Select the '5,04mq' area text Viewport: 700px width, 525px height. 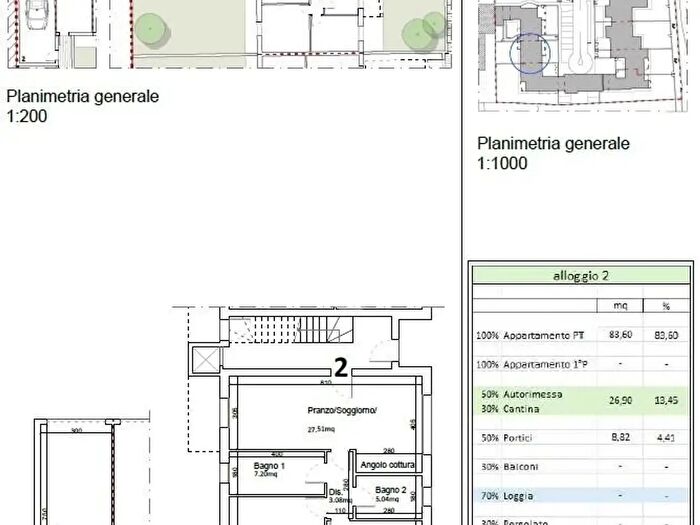click(388, 500)
